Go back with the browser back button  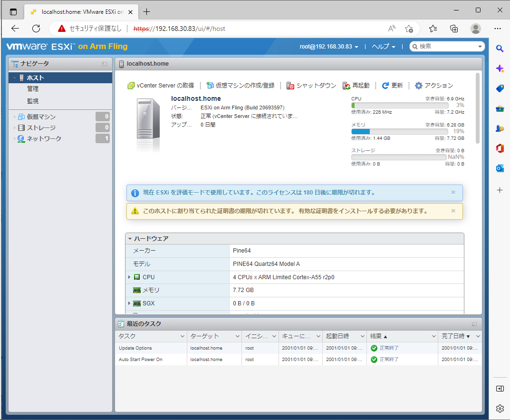coord(15,29)
